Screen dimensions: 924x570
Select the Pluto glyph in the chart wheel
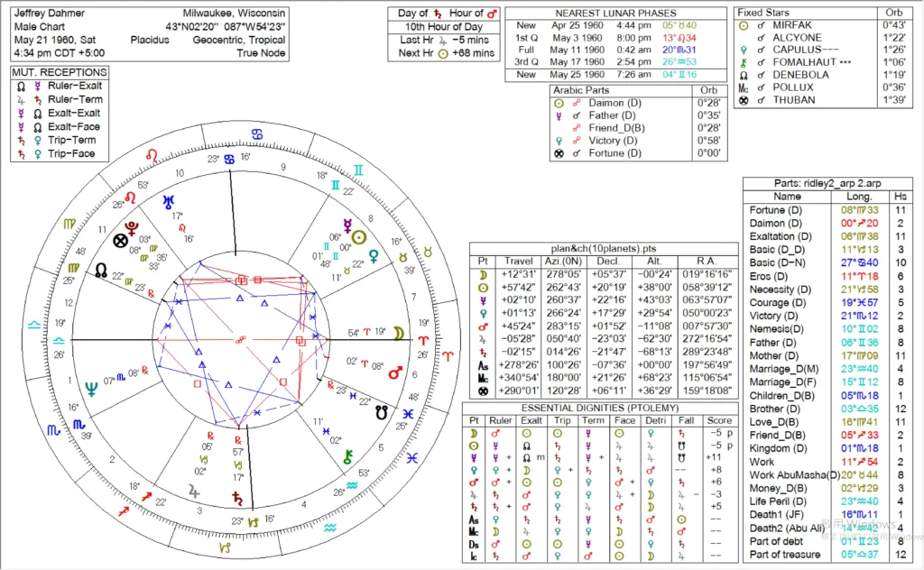[x=134, y=225]
